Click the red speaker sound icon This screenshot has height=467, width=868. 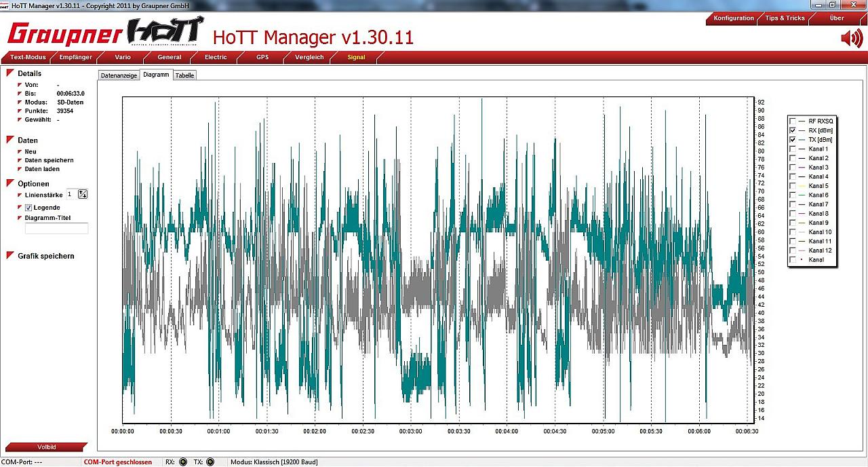[851, 39]
